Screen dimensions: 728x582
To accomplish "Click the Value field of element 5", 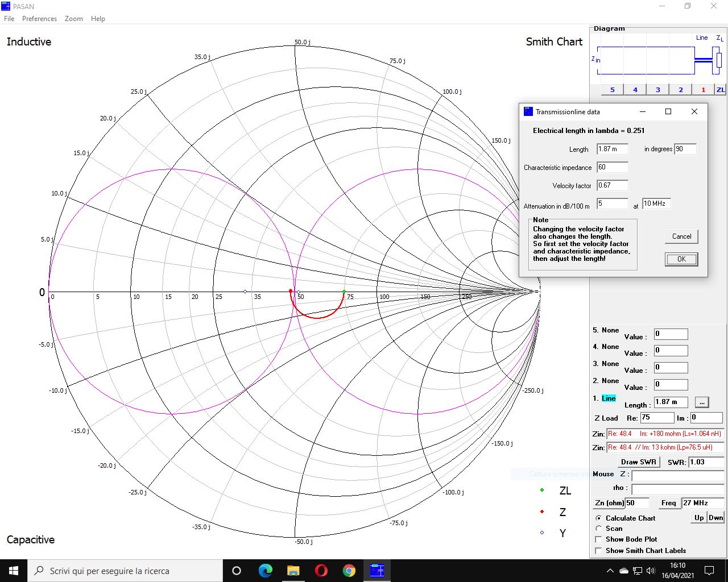I will tap(671, 334).
